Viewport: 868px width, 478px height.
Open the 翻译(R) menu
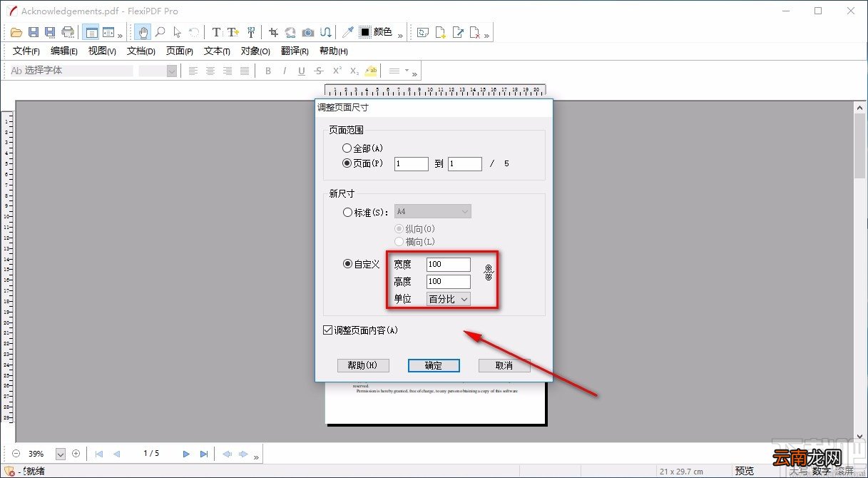pos(295,51)
